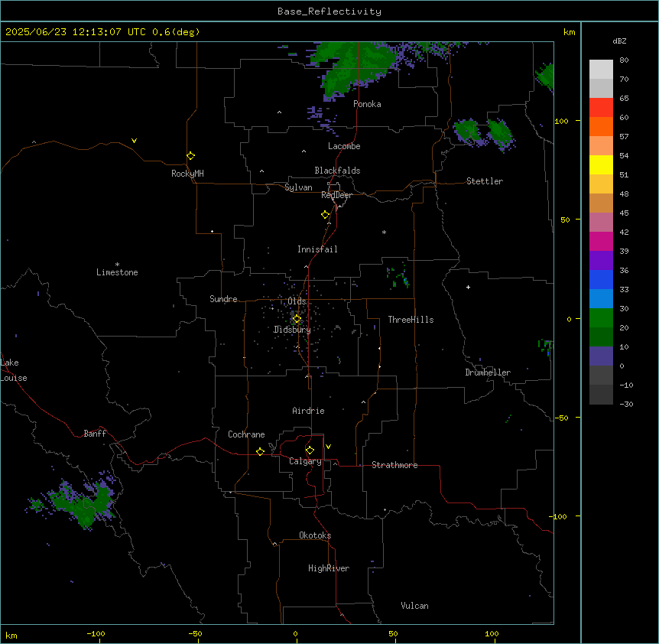Click the white plus marker northwest of Drumheller
This screenshot has width=659, height=644.
pos(468,287)
